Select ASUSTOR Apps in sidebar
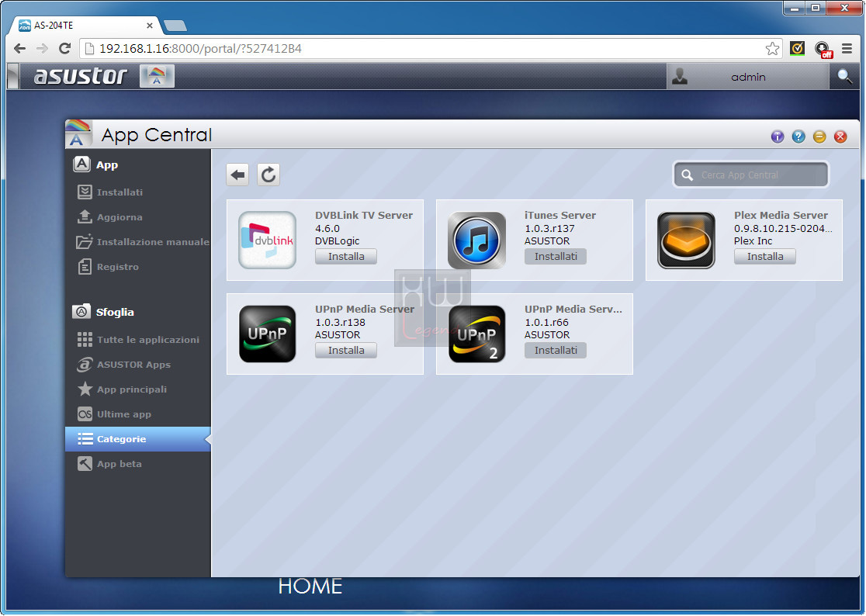Image resolution: width=866 pixels, height=616 pixels. pyautogui.click(x=138, y=365)
